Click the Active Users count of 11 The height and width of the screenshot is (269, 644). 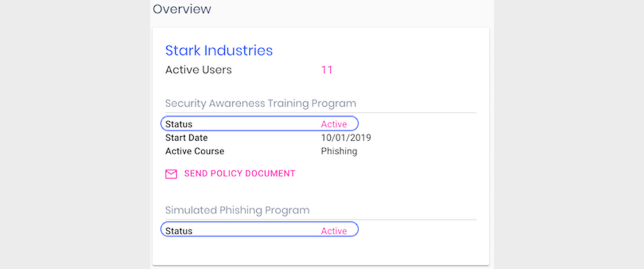327,70
